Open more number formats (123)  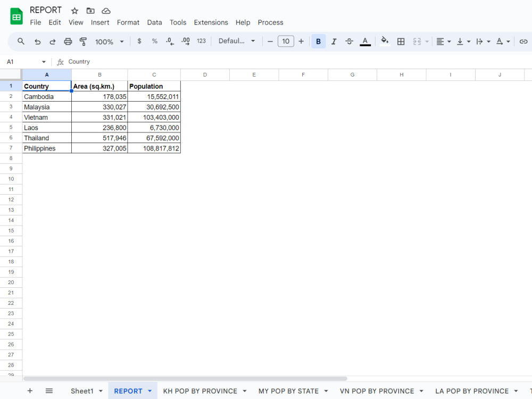pyautogui.click(x=201, y=41)
